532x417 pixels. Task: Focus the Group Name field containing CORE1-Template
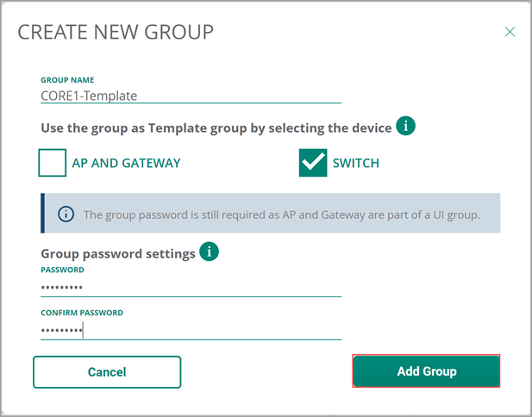click(x=191, y=96)
